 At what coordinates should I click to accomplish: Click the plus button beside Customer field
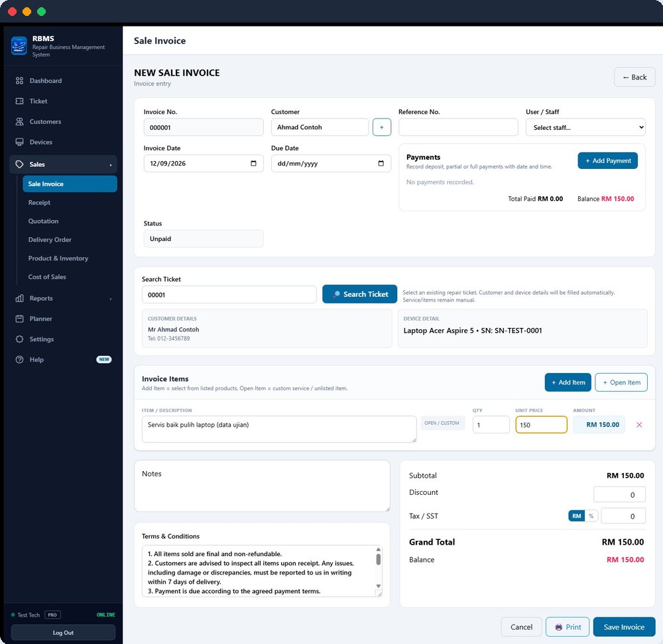(x=381, y=127)
